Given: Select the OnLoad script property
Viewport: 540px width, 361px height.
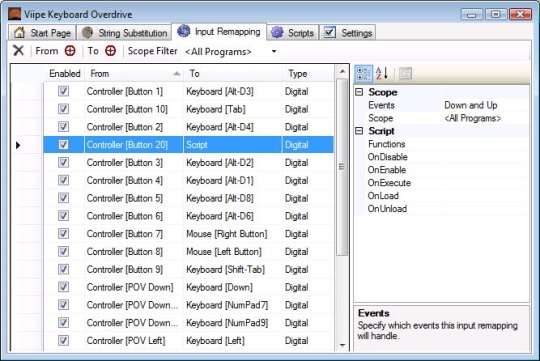Looking at the screenshot, I should 383,196.
